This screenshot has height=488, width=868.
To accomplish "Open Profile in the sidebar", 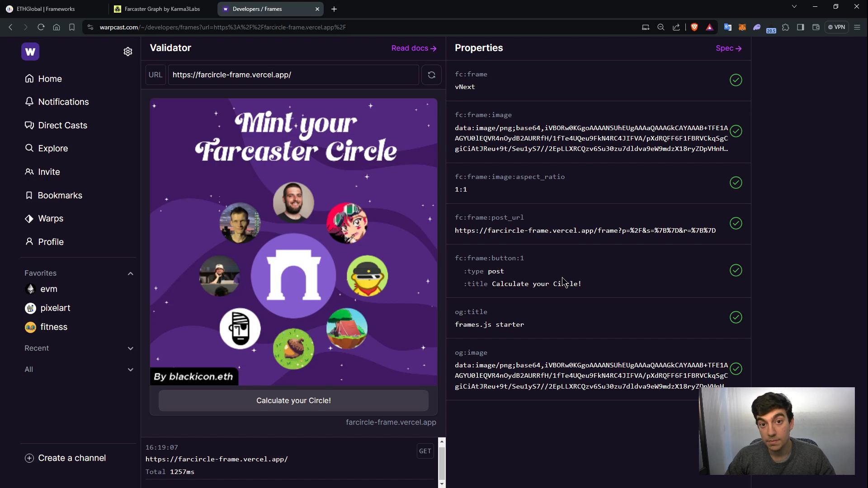I will pyautogui.click(x=44, y=242).
